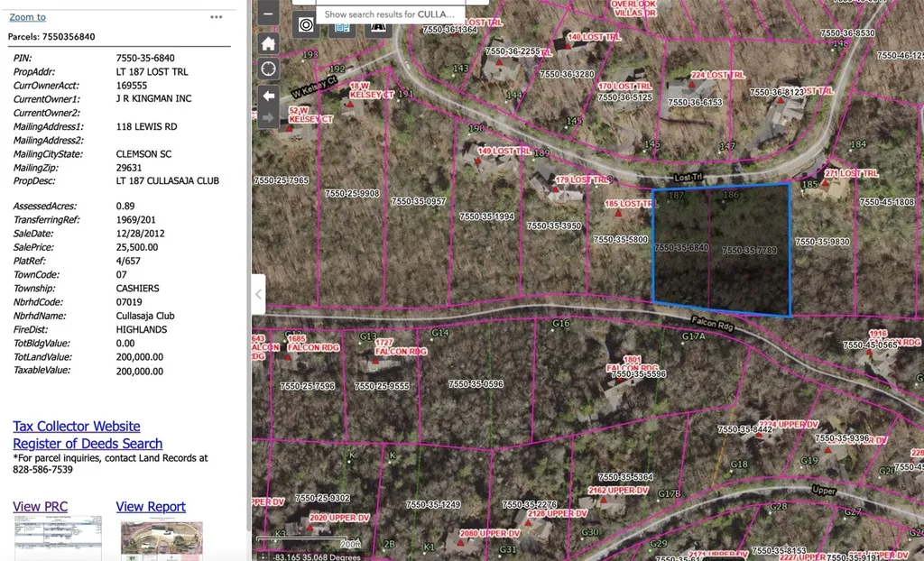Screen dimensions: 924x561
Task: Zoom out using the minus icon
Action: pos(267,14)
